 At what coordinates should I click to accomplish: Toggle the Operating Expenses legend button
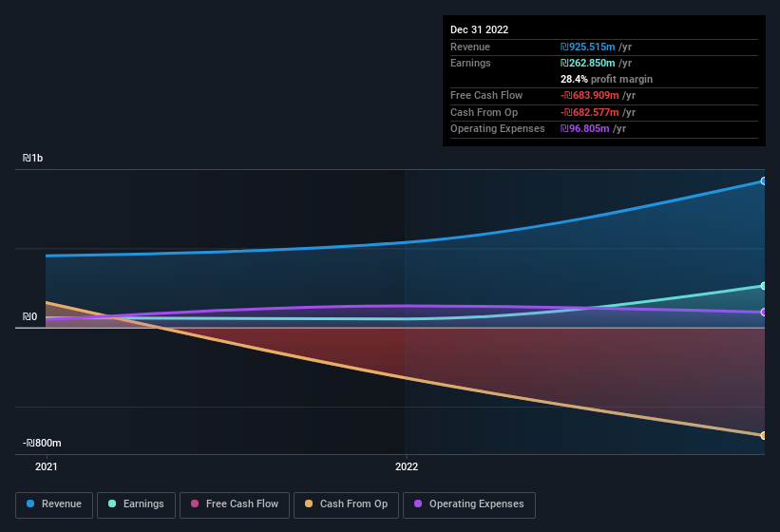[x=469, y=504]
